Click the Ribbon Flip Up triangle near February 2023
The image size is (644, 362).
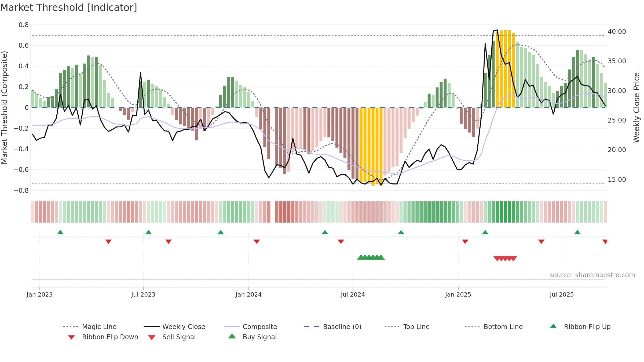tap(60, 232)
